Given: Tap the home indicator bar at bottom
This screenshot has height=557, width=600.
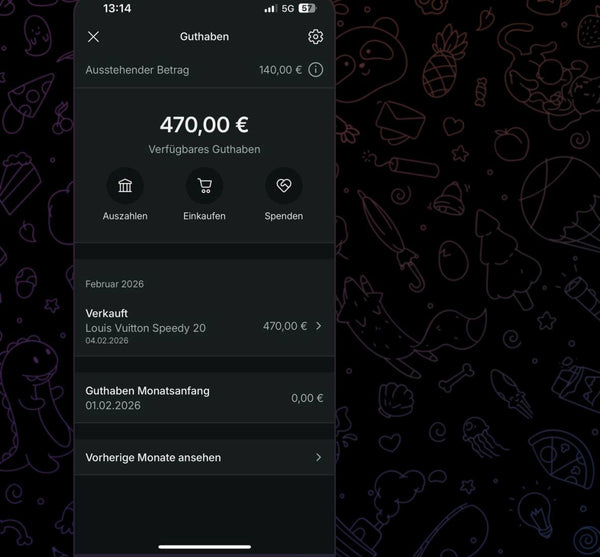Looking at the screenshot, I should coord(205,547).
